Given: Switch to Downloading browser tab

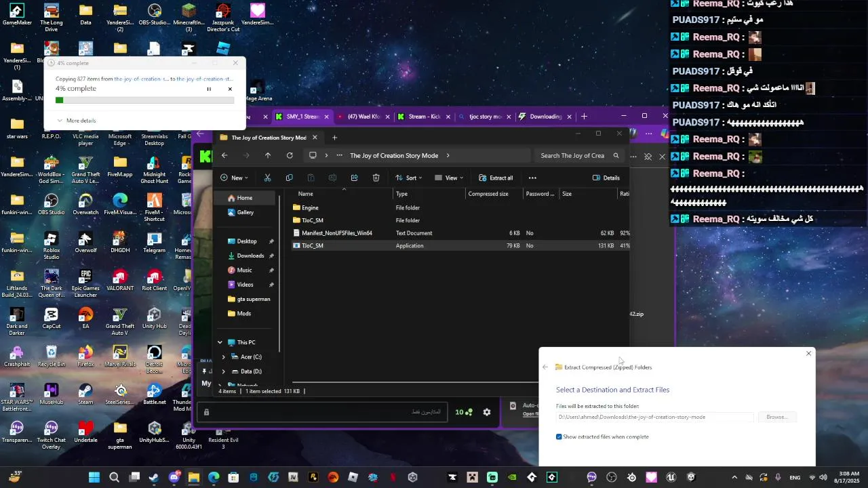Looking at the screenshot, I should [x=546, y=117].
